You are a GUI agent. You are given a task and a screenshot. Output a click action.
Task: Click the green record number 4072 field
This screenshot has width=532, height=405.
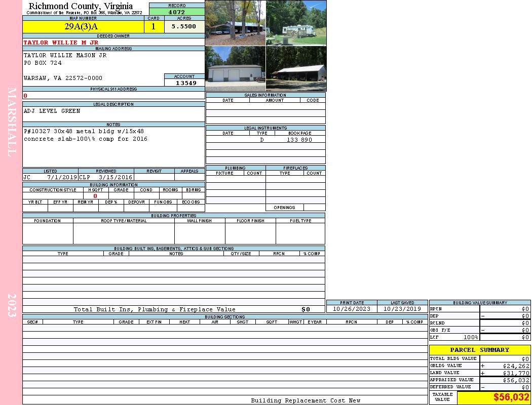(x=177, y=12)
